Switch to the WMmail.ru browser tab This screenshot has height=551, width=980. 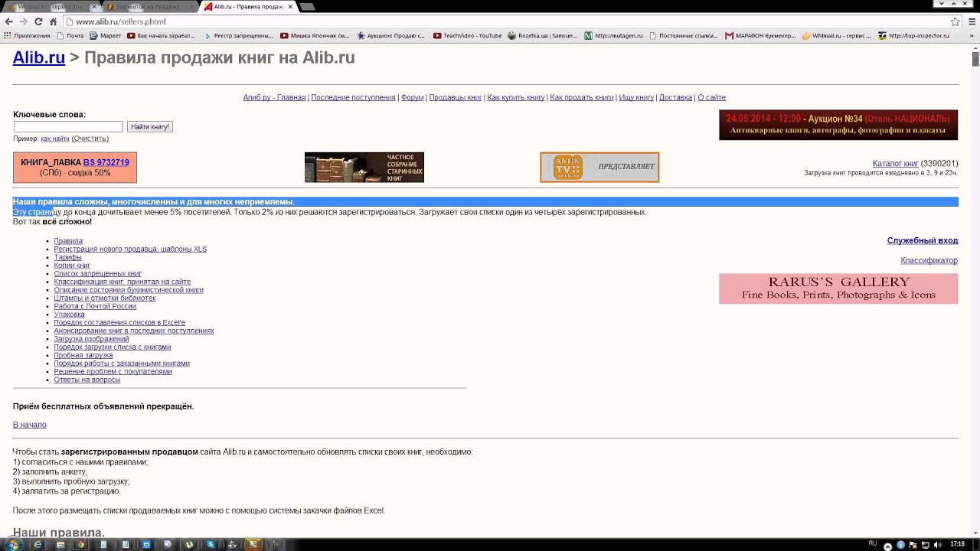(52, 6)
